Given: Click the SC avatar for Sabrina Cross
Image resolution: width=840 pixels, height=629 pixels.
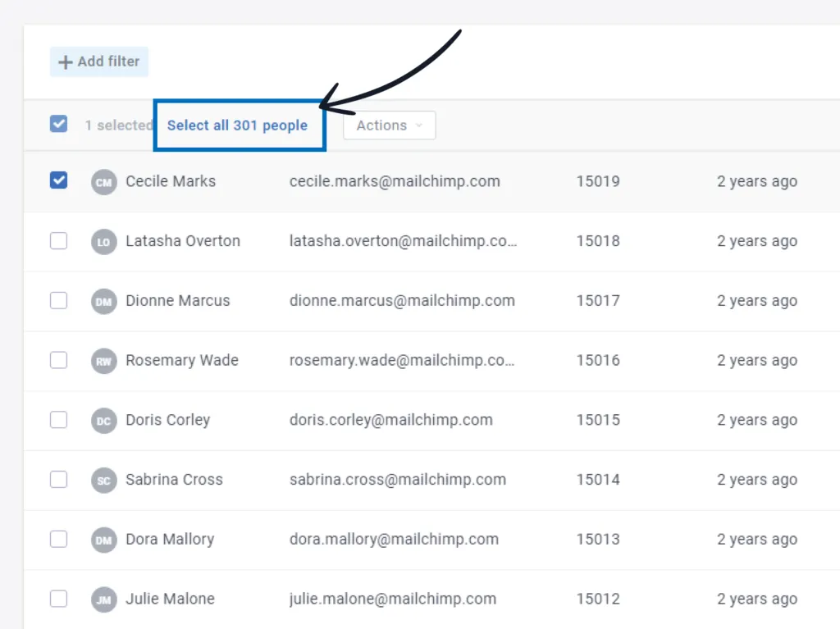Looking at the screenshot, I should tap(104, 480).
